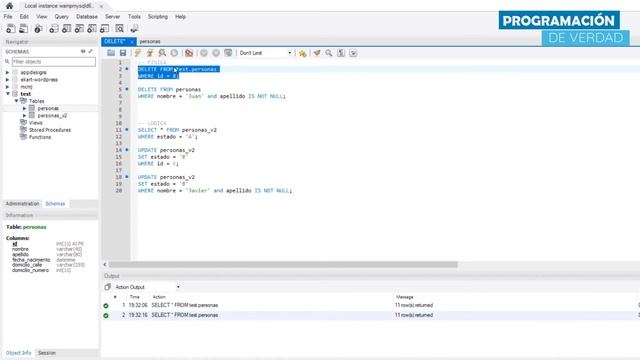Click the create stored procedure icon

tap(92, 29)
